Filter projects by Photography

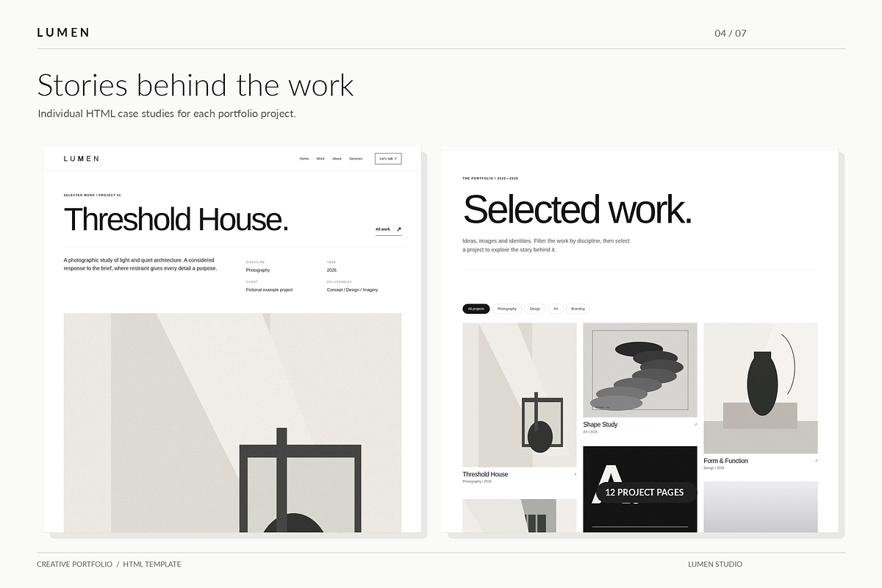click(507, 309)
